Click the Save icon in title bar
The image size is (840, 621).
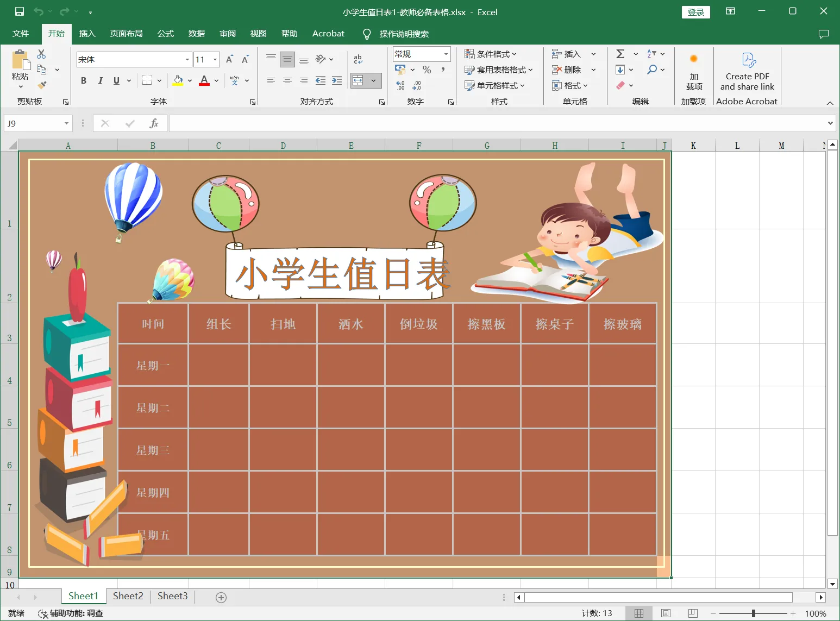coord(20,11)
